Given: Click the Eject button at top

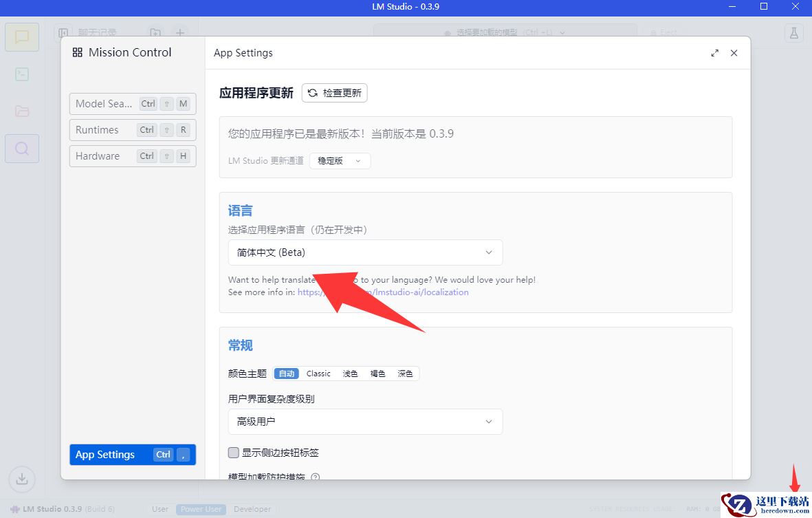Looking at the screenshot, I should 664,32.
